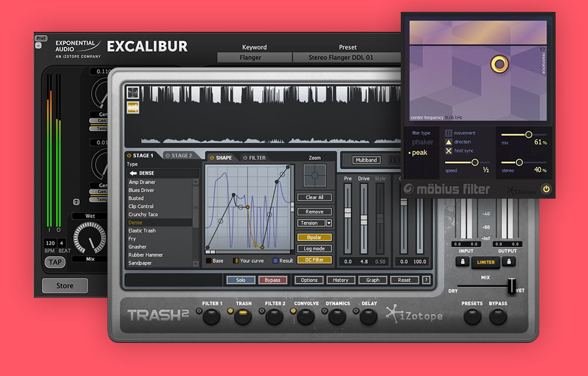Click the Möbius Filter movement pause icon
Viewport: 588px width, 376px height.
pyautogui.click(x=449, y=133)
